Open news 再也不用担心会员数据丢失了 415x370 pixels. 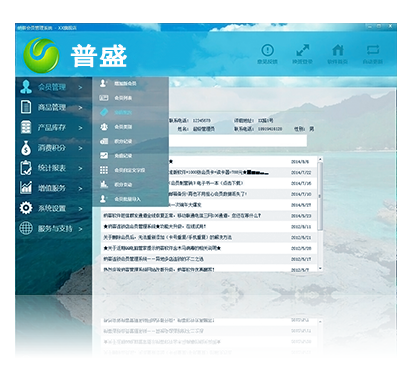(x=208, y=194)
